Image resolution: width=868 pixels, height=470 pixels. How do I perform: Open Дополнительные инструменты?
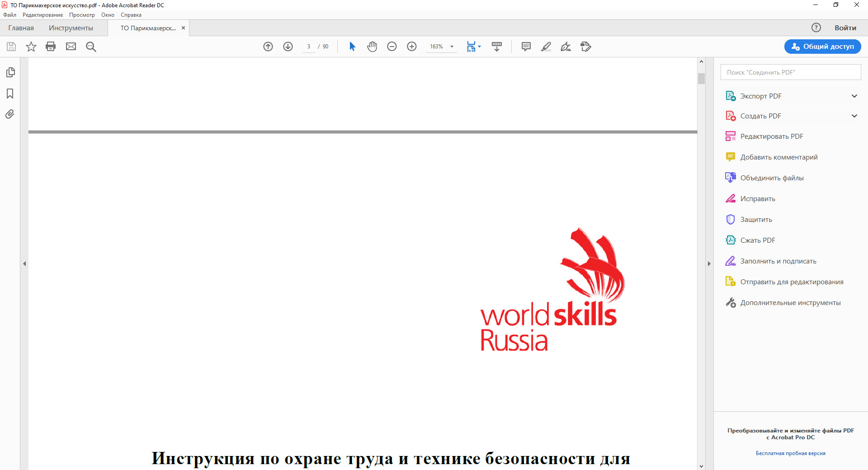click(x=790, y=303)
